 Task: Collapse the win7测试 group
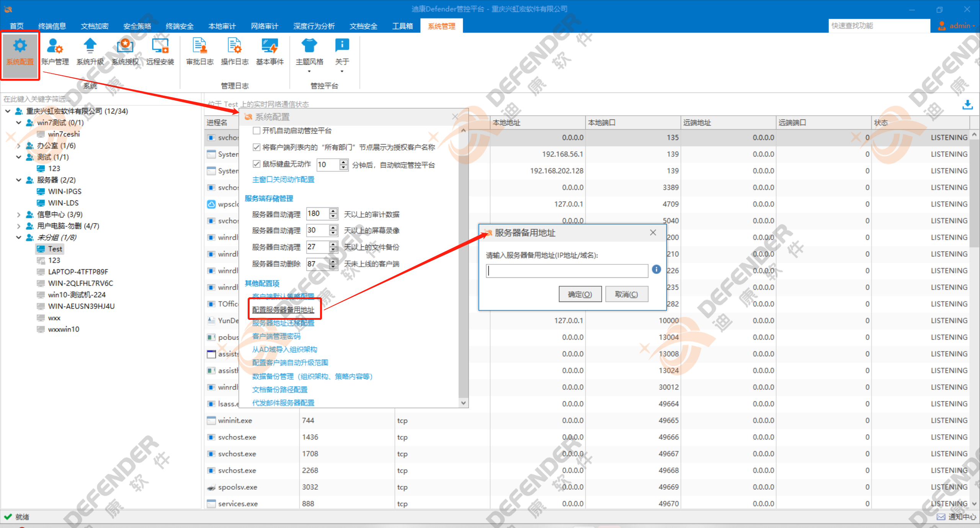(18, 122)
